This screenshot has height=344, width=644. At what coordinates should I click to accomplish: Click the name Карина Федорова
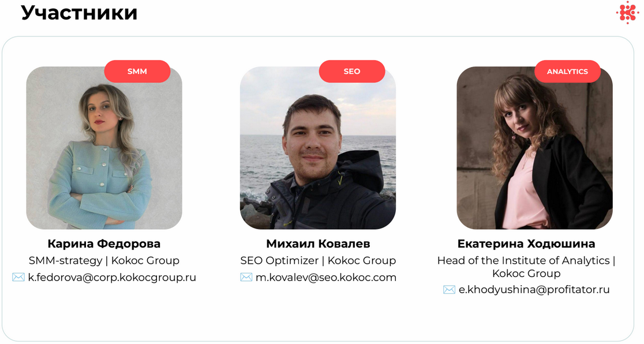pyautogui.click(x=104, y=244)
